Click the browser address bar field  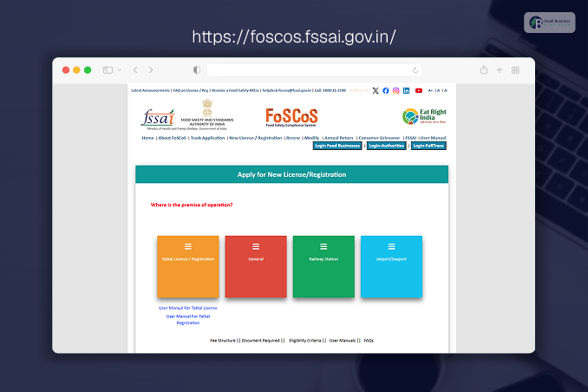pos(314,70)
